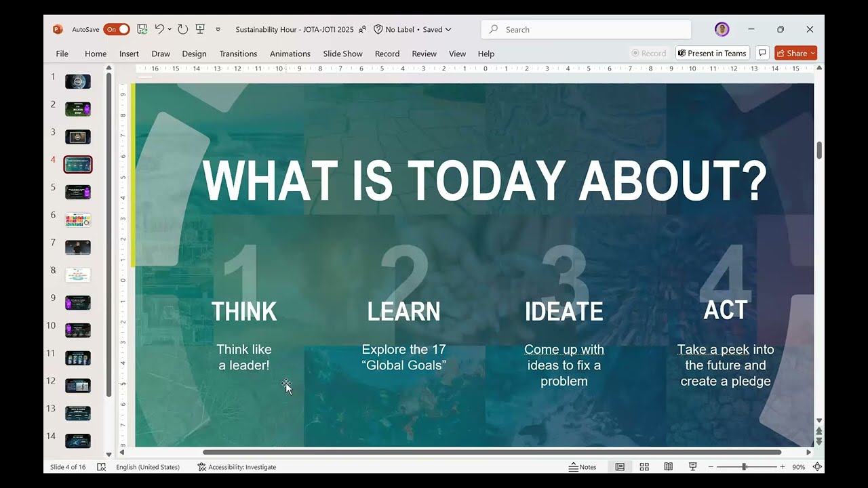Switch to Slide Sorter view
868x488 pixels.
[644, 467]
